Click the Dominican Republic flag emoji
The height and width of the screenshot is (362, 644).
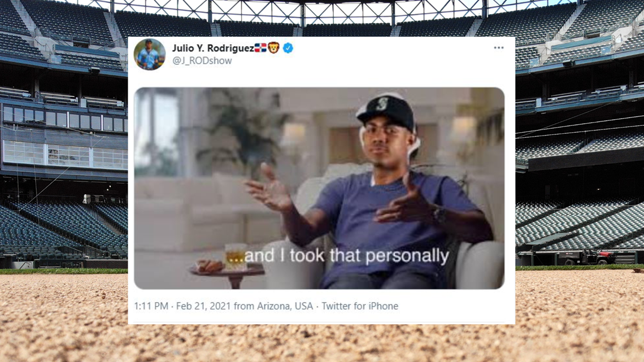tap(260, 48)
